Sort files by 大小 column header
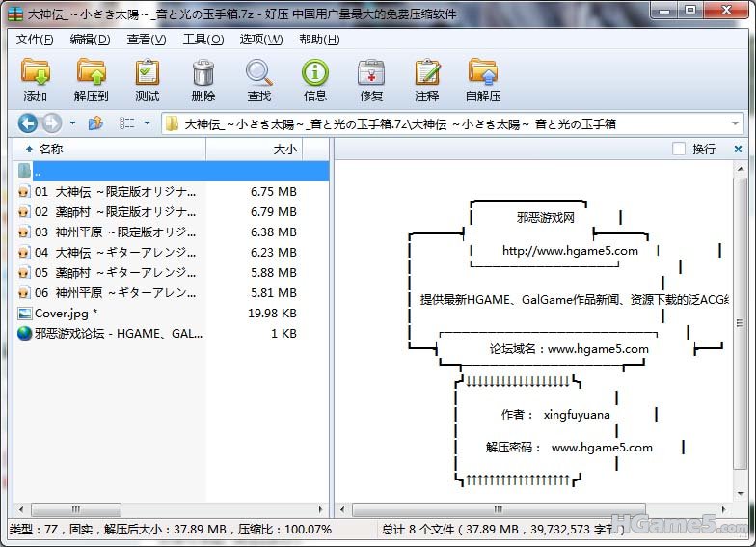 point(284,150)
